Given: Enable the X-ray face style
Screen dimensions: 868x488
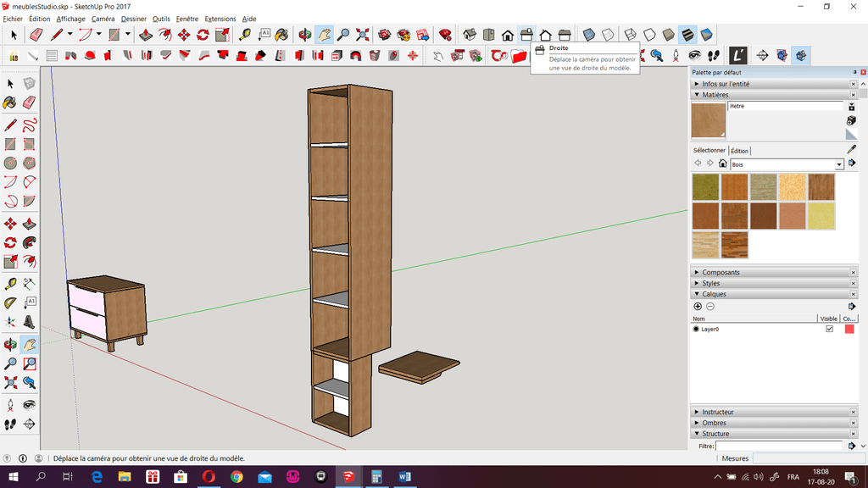Looking at the screenshot, I should pyautogui.click(x=589, y=35).
